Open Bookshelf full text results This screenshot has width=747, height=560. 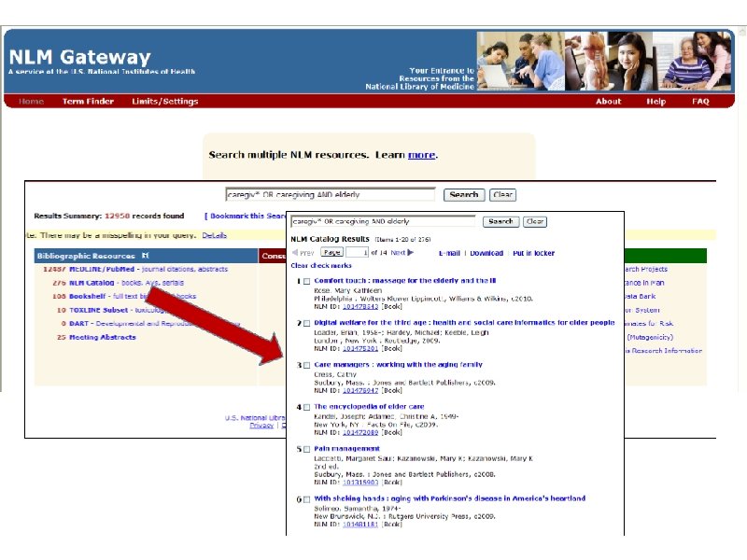pos(87,296)
